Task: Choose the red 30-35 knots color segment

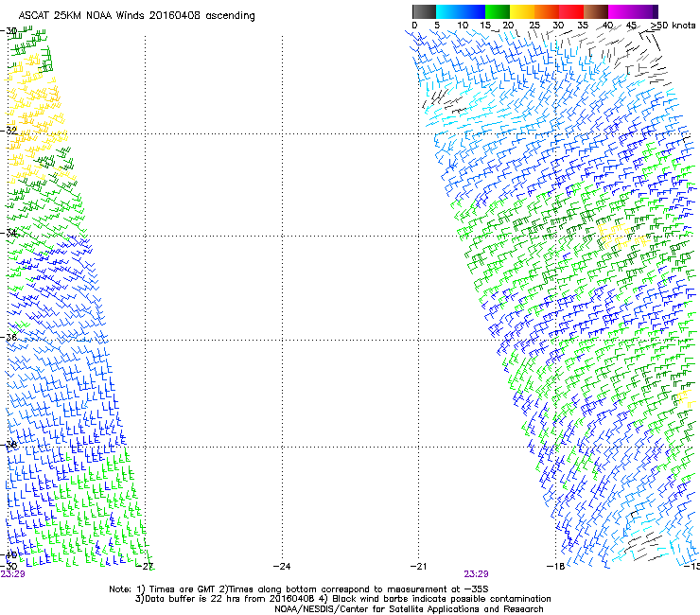Action: pyautogui.click(x=571, y=11)
